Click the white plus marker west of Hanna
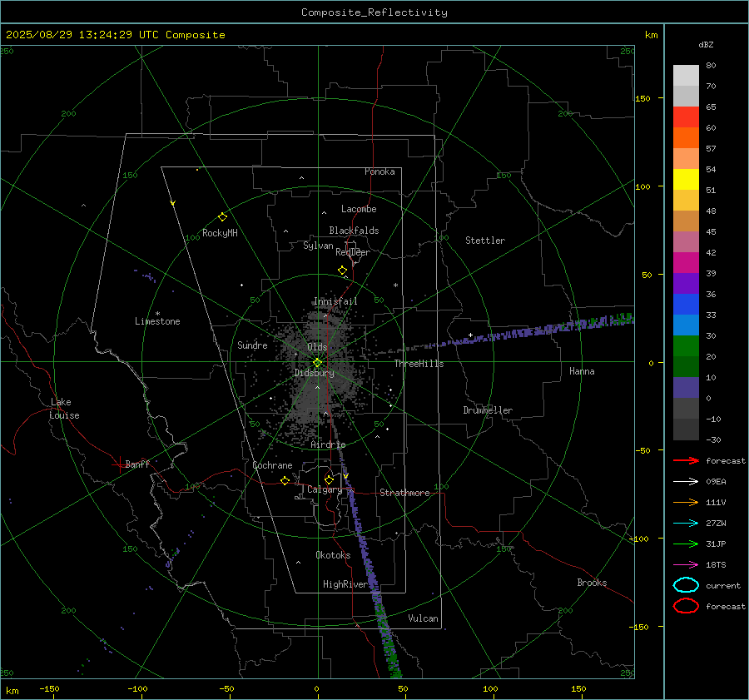Image resolution: width=749 pixels, height=700 pixels. 470,335
